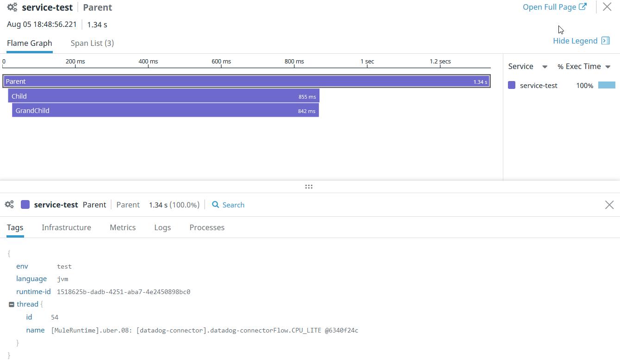The width and height of the screenshot is (620, 364).
Task: Hide the legend panel
Action: click(575, 41)
